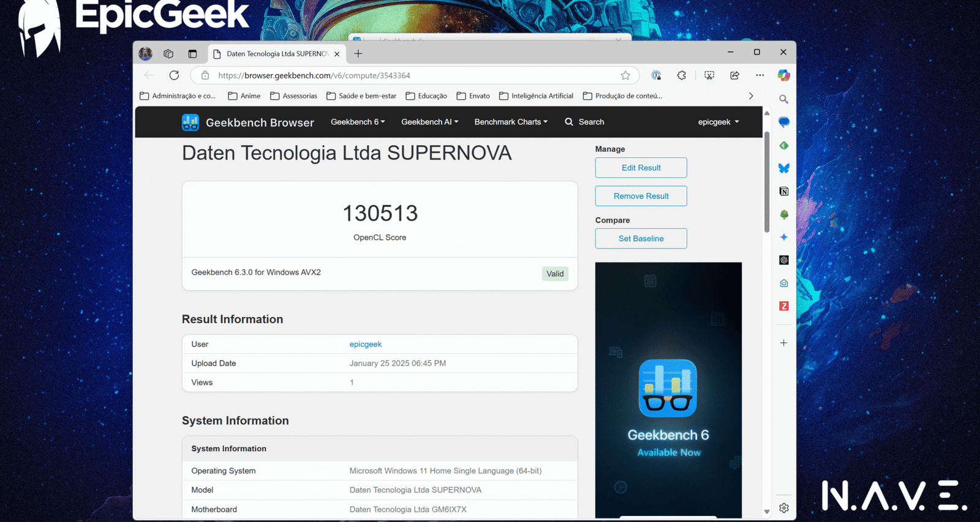Click the scrollbar up arrow
Screen dimensions: 980x522
point(767,113)
